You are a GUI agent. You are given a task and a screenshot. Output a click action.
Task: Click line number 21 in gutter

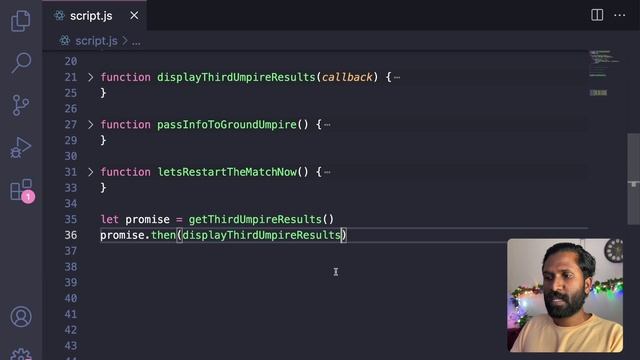tap(71, 77)
